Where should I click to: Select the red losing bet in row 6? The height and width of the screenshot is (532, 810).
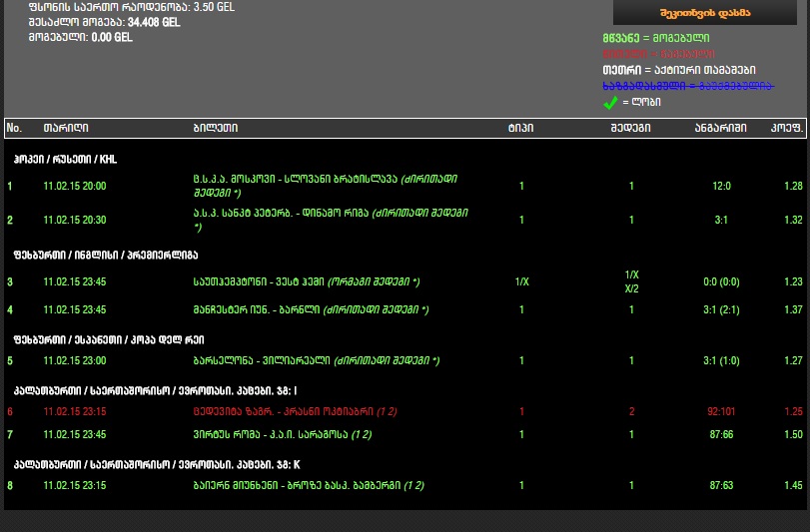click(283, 411)
